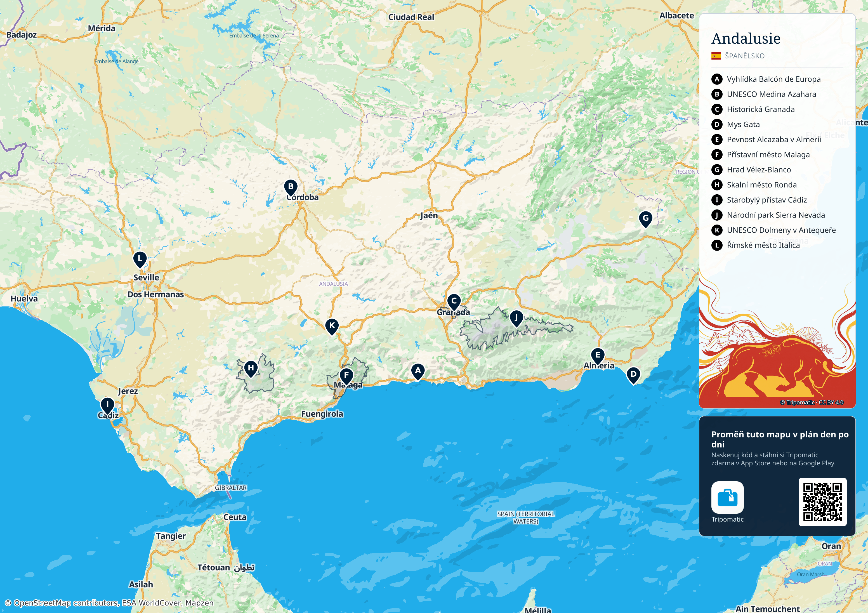868x613 pixels.
Task: Click map pin J in Sierra Nevada
Action: (x=516, y=319)
